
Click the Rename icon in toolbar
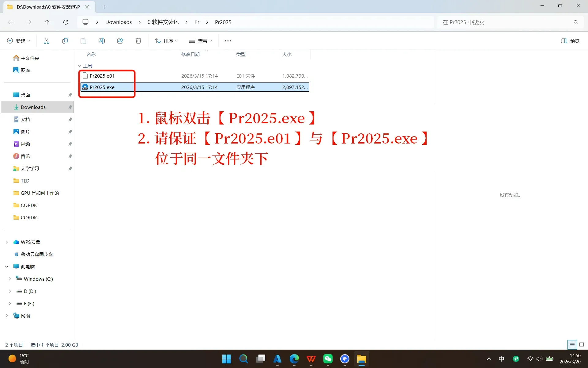point(102,41)
